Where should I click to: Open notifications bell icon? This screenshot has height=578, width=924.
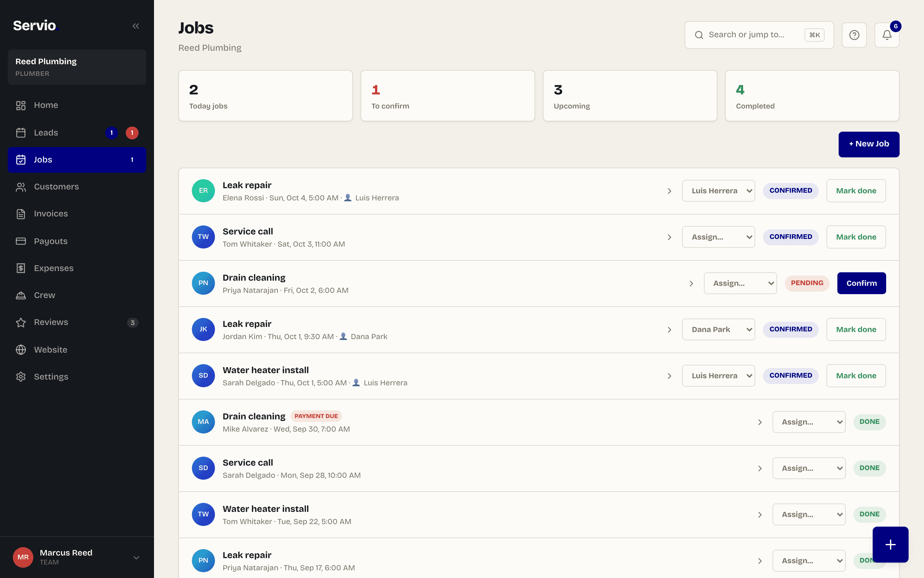tap(886, 35)
